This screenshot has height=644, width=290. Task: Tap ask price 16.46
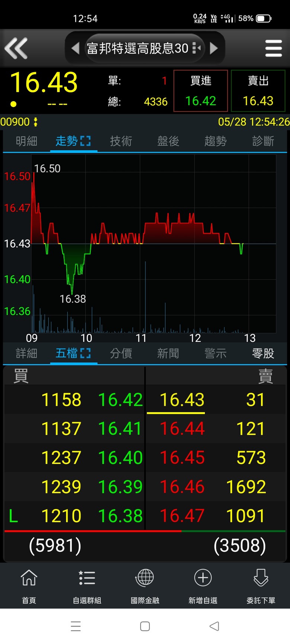coord(182,487)
